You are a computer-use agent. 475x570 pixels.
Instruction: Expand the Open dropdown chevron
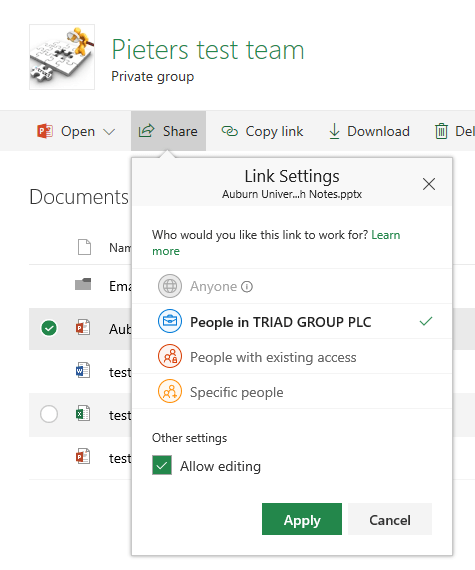109,132
